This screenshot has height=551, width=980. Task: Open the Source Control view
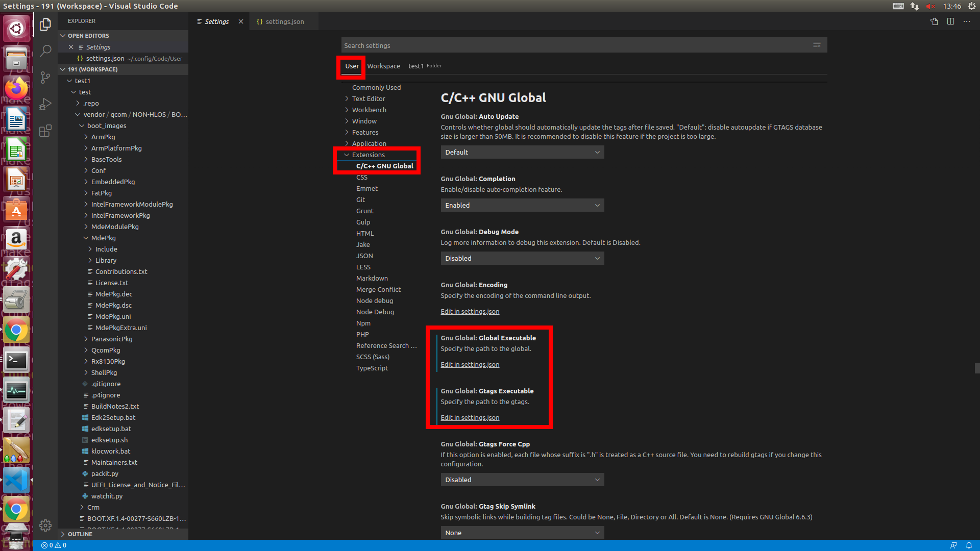tap(45, 77)
